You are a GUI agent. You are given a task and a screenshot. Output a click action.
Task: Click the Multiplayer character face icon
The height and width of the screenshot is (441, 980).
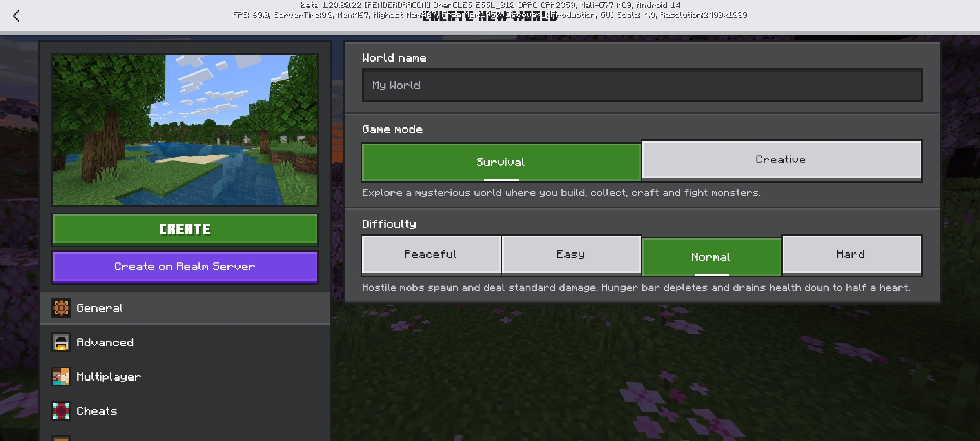(61, 376)
